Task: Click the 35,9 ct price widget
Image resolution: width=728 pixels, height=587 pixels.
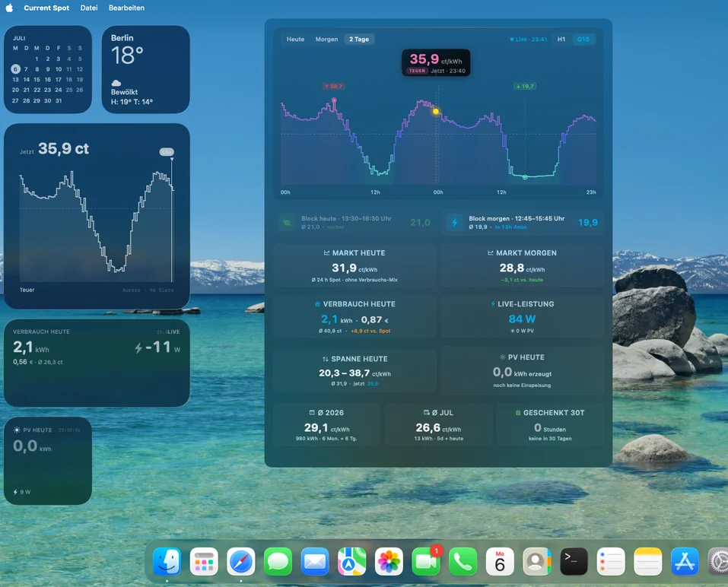Action: (x=97, y=216)
